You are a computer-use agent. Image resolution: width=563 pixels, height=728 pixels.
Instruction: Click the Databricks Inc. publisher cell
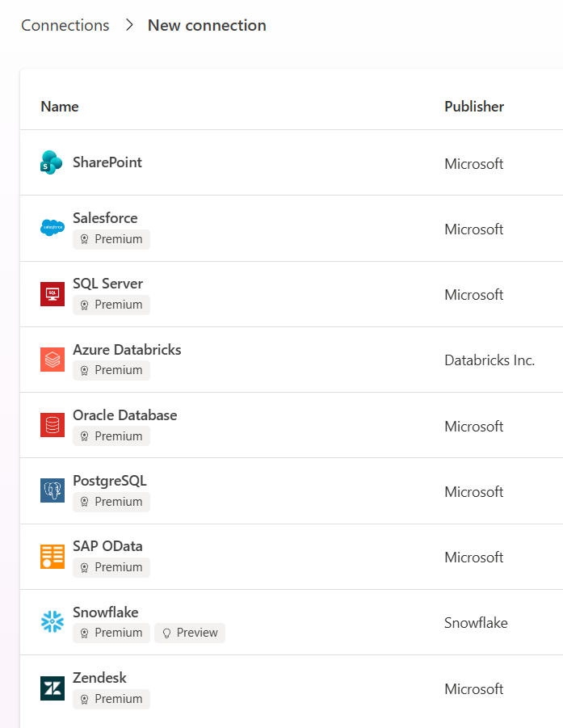click(x=489, y=360)
